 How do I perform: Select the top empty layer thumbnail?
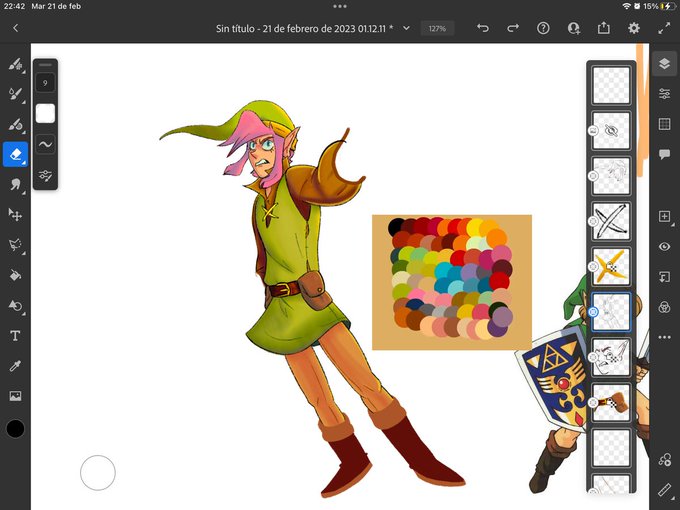point(611,85)
